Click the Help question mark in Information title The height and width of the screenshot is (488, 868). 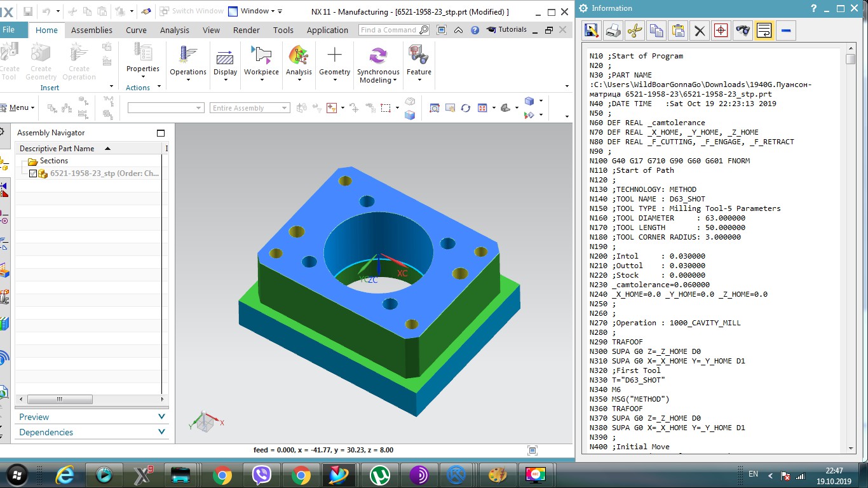point(813,8)
